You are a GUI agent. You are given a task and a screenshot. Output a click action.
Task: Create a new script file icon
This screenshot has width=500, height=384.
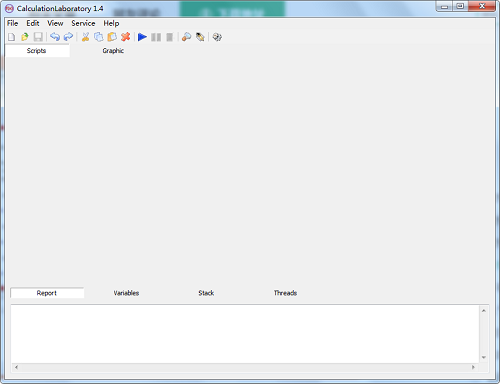(12, 37)
